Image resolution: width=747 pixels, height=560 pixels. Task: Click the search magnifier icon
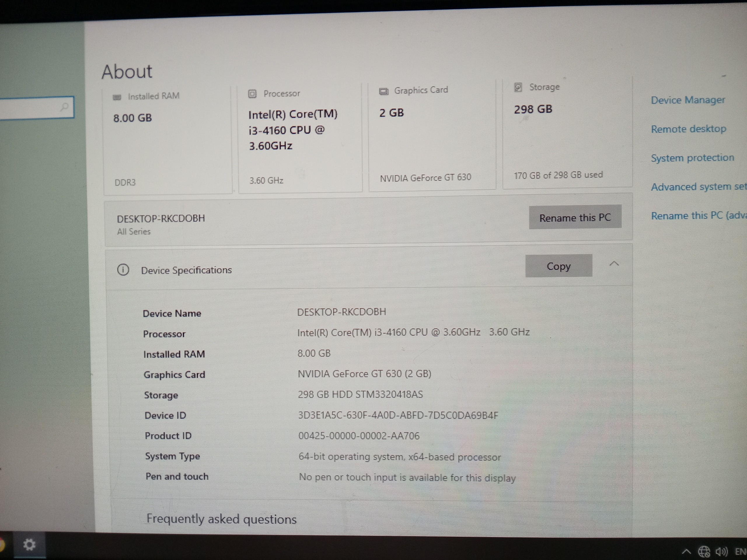64,107
